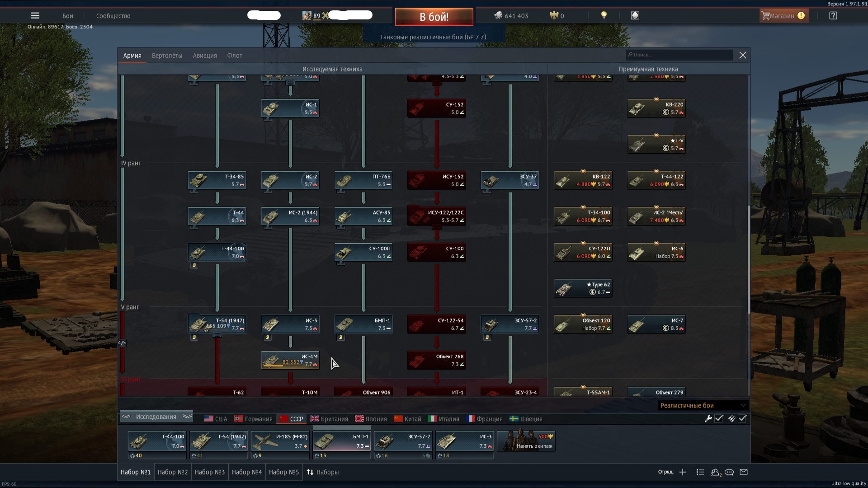
Task: Click the silver lions currency icon
Action: click(498, 15)
